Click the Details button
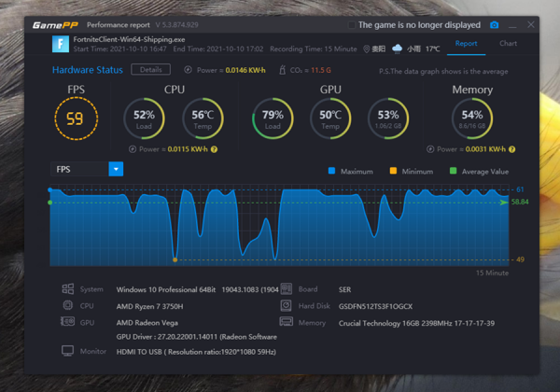This screenshot has height=392, width=560. pos(150,70)
